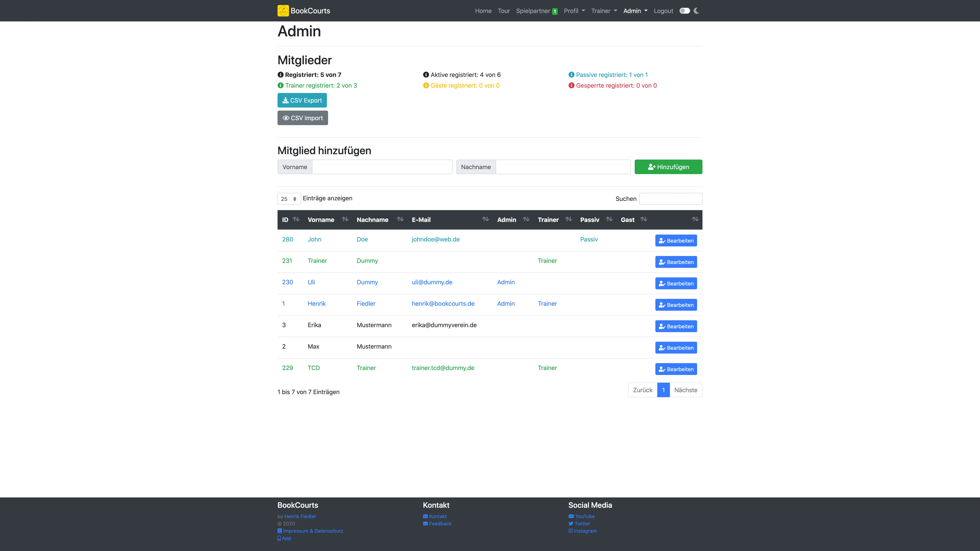Sort table by ID column arrows
Image resolution: width=980 pixels, height=551 pixels.
(296, 219)
